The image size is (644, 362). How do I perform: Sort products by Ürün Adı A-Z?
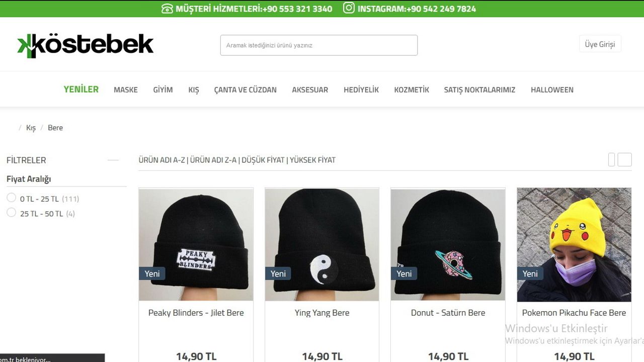[x=162, y=160]
